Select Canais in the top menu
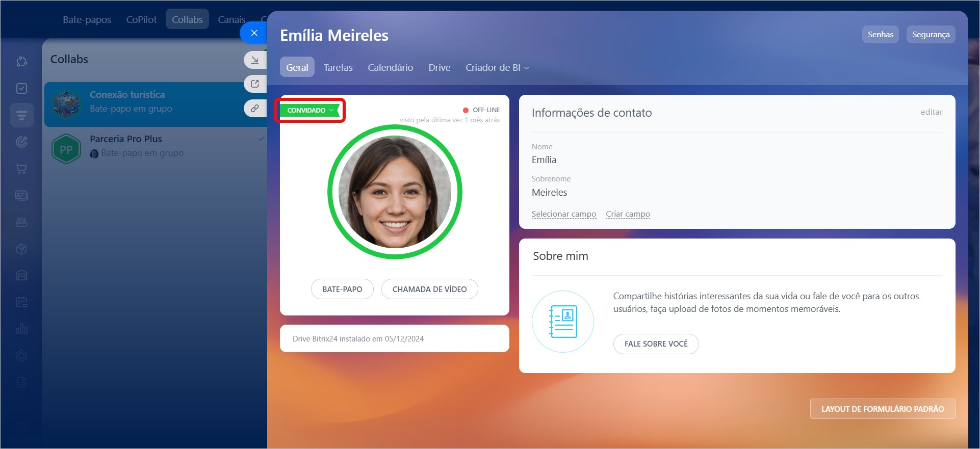The image size is (980, 449). click(x=231, y=19)
